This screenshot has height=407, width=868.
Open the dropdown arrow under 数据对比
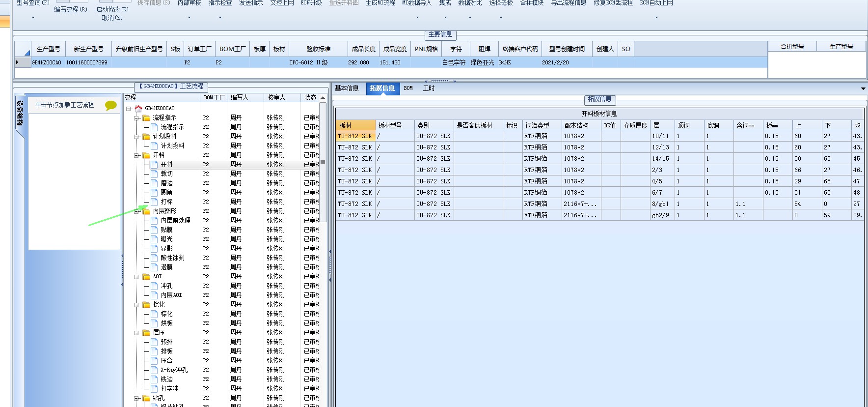click(470, 18)
